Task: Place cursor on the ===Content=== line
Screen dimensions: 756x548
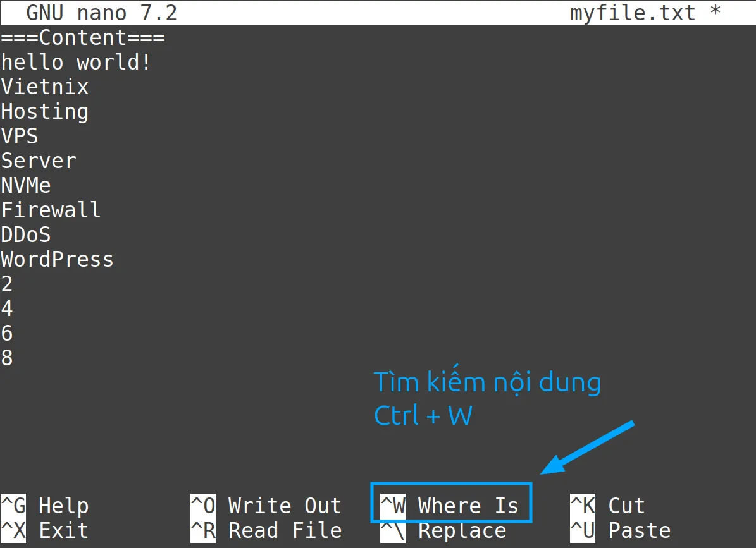Action: point(83,38)
